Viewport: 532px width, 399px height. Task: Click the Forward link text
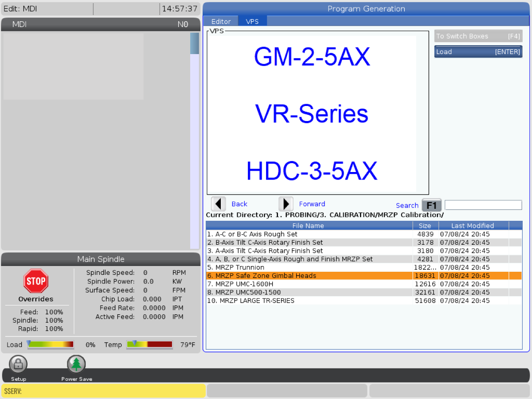point(312,204)
